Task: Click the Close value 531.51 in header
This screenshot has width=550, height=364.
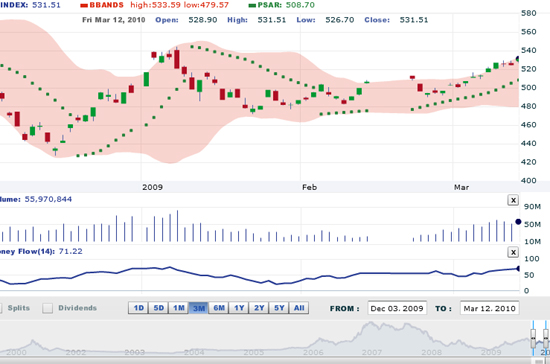Action: tap(414, 20)
